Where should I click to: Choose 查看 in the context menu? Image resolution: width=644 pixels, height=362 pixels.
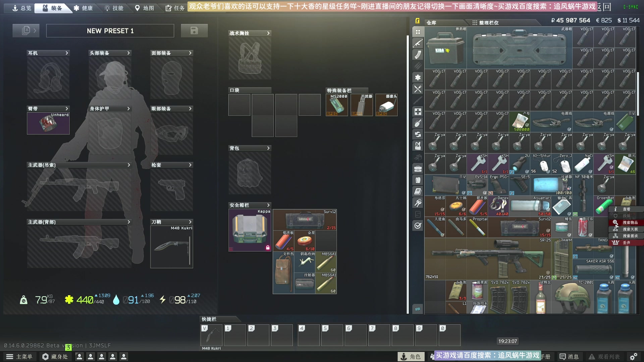tap(626, 209)
